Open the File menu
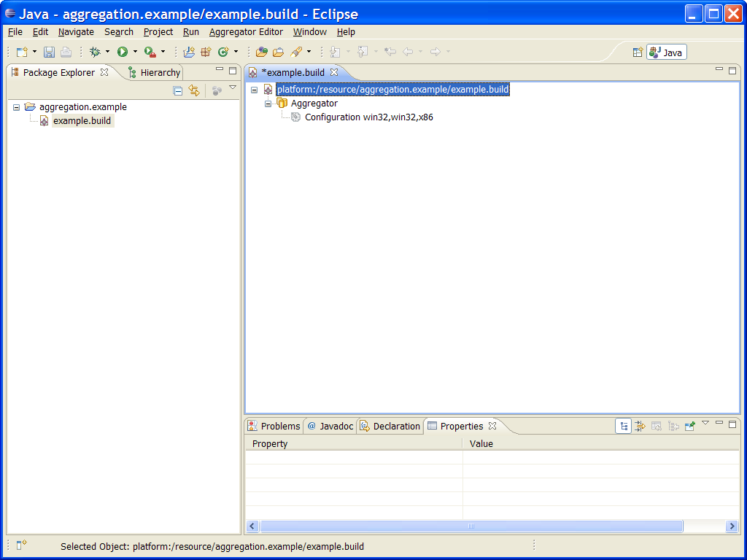The height and width of the screenshot is (560, 747). tap(15, 32)
